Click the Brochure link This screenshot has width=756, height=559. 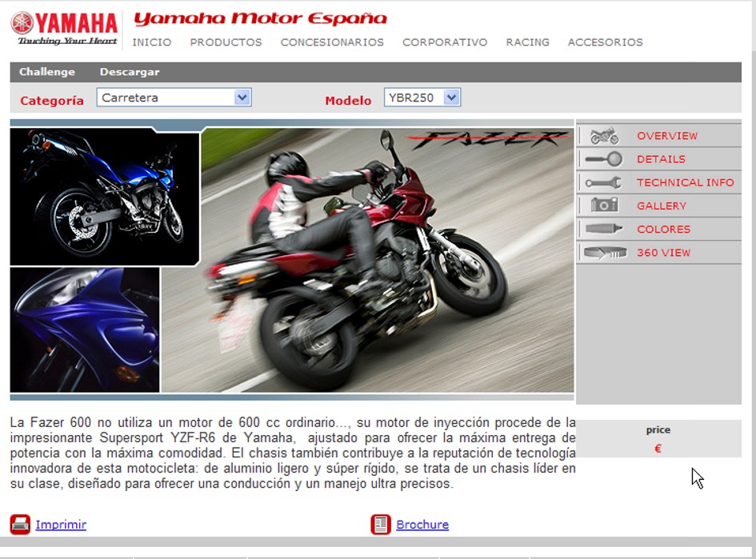[x=422, y=525]
